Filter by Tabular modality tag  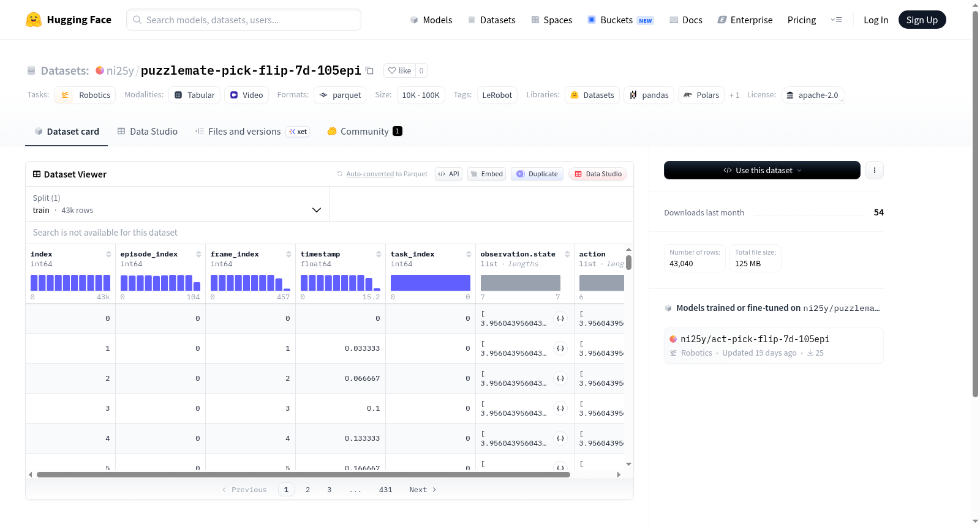[194, 95]
